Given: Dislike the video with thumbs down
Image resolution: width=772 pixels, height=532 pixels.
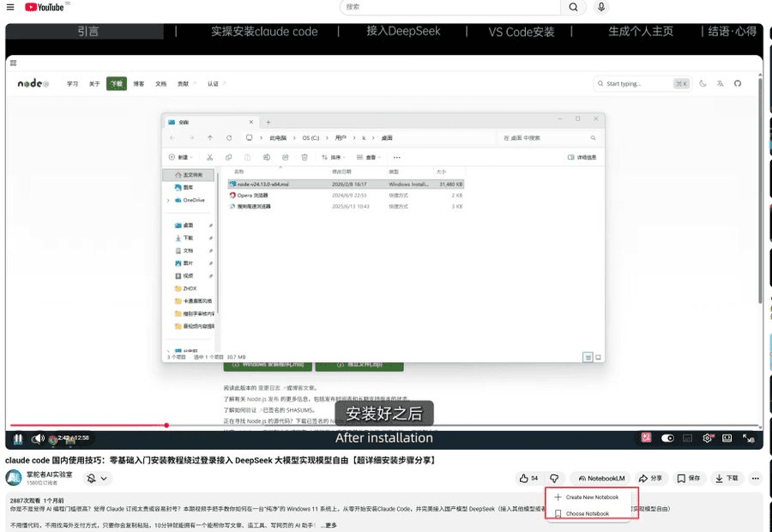Looking at the screenshot, I should click(554, 478).
